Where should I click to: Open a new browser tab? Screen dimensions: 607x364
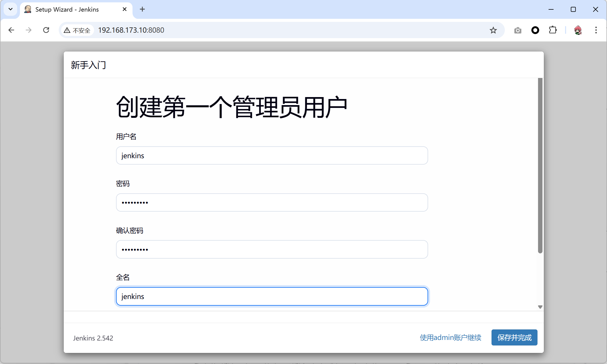[x=142, y=9]
